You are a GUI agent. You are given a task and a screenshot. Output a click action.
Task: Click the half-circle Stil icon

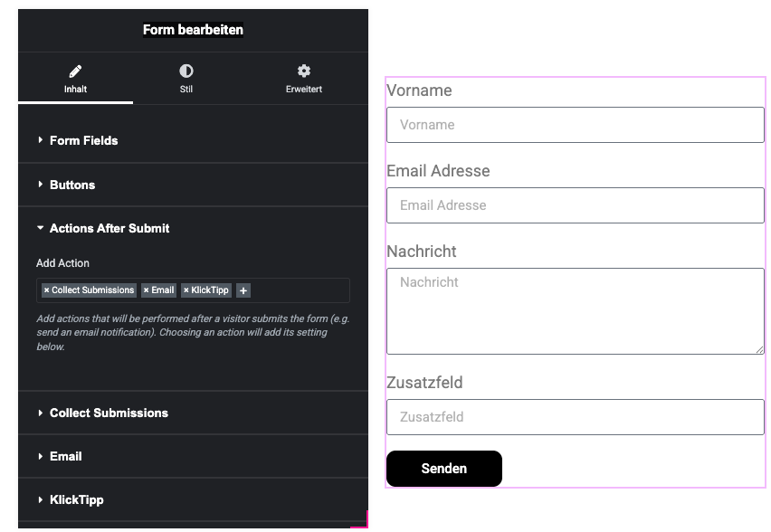click(x=186, y=71)
